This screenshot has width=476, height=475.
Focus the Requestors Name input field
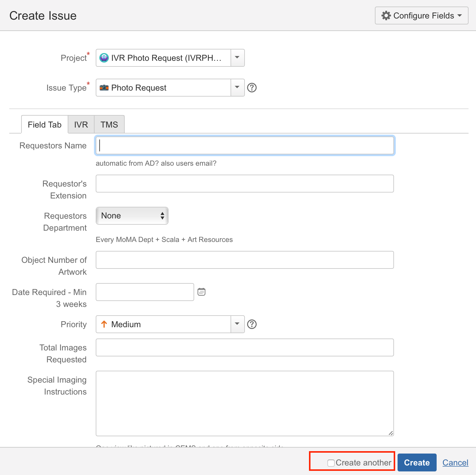[x=245, y=145]
